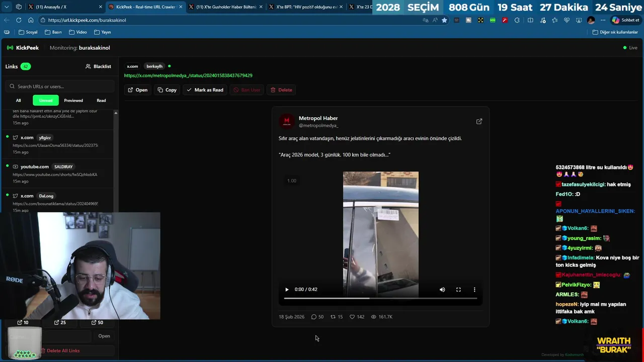Viewport: 644px width, 362px height.
Task: Select the All filter tab
Action: (x=18, y=101)
